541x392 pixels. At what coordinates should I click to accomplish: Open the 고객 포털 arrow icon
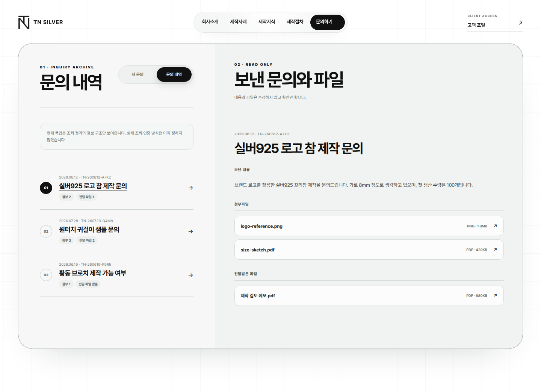520,23
